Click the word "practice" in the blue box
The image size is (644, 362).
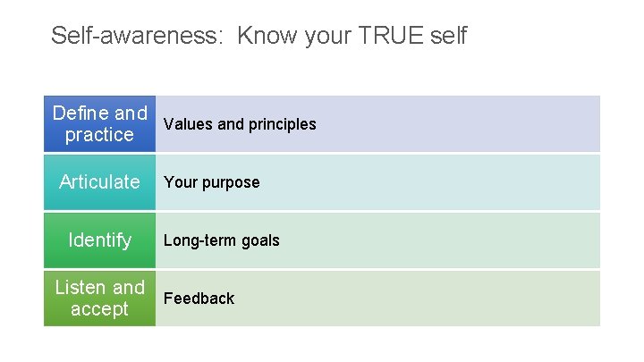99,135
